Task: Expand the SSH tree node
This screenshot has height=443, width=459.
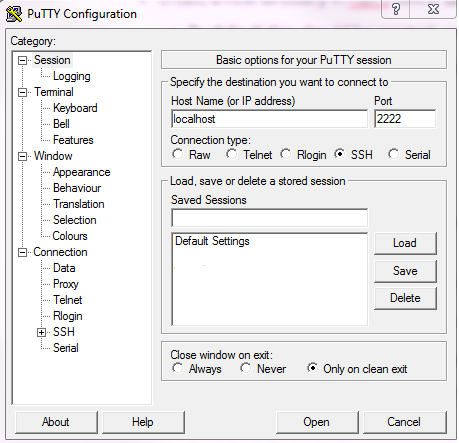Action: pos(41,332)
